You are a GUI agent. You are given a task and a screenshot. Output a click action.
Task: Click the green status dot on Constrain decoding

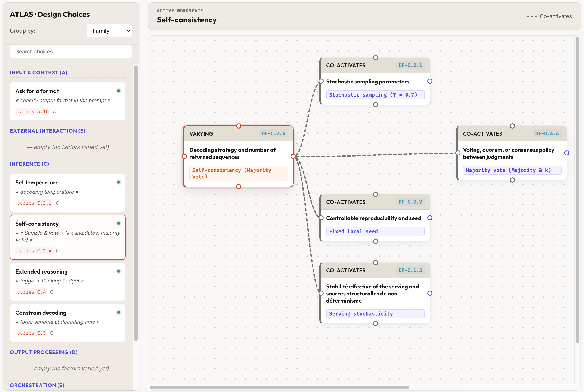[x=119, y=312]
